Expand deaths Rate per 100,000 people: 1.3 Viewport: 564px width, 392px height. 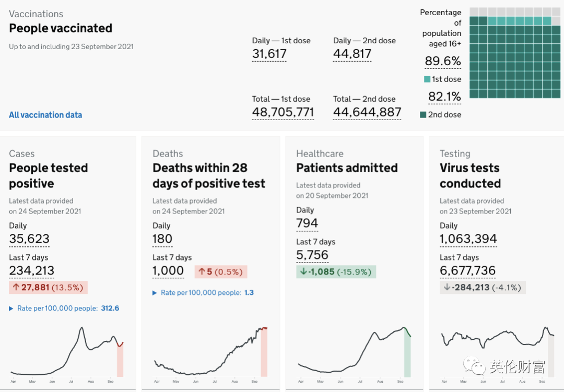click(203, 293)
